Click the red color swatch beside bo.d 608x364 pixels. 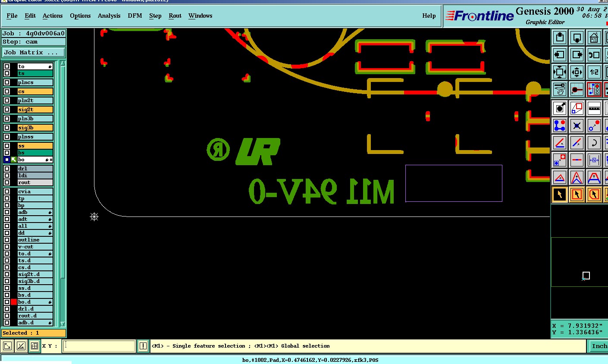click(x=14, y=302)
